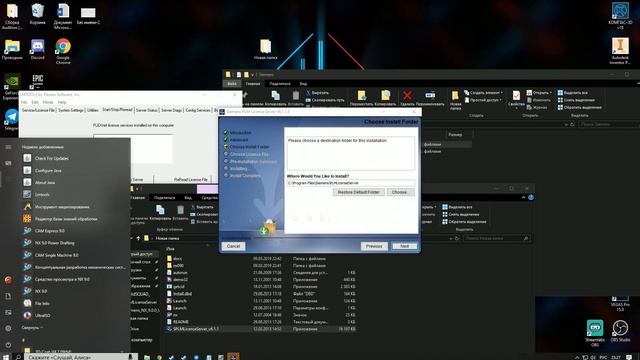This screenshot has height=360, width=640.
Task: Click the search field in upper Explorer
Action: coord(608,124)
